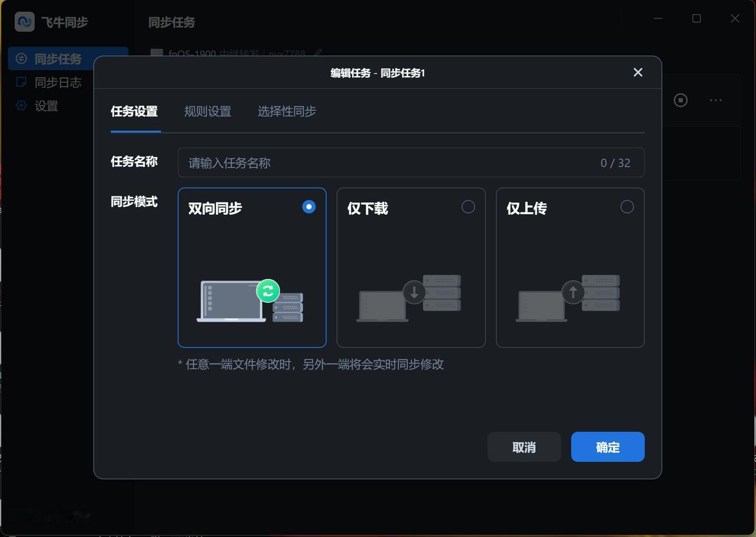Close the 编辑任务 dialog
The height and width of the screenshot is (537, 756).
pyautogui.click(x=638, y=72)
